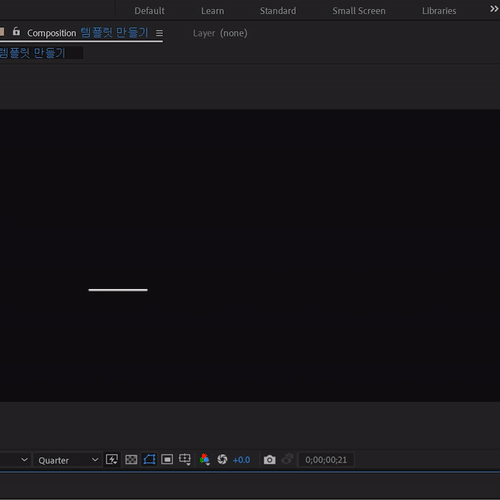Toggle the composition viewer lock icon
Viewport: 500px width, 500px height.
[16, 32]
